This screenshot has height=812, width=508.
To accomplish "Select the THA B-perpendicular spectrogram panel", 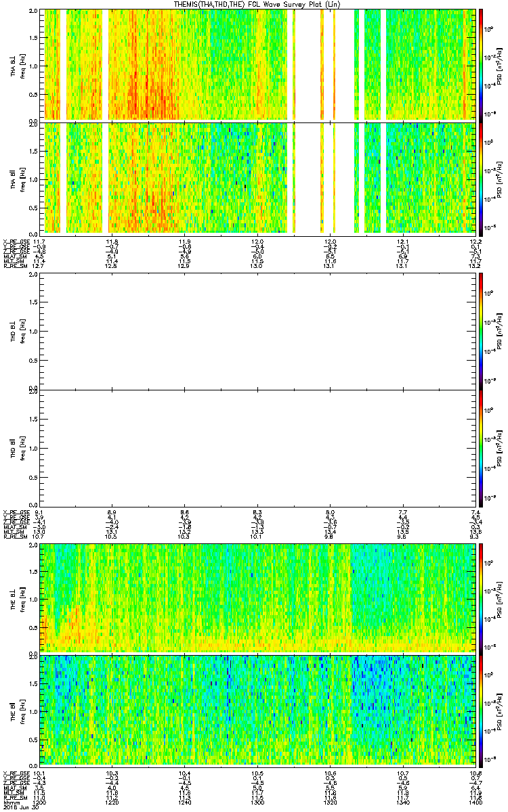I will (x=257, y=64).
